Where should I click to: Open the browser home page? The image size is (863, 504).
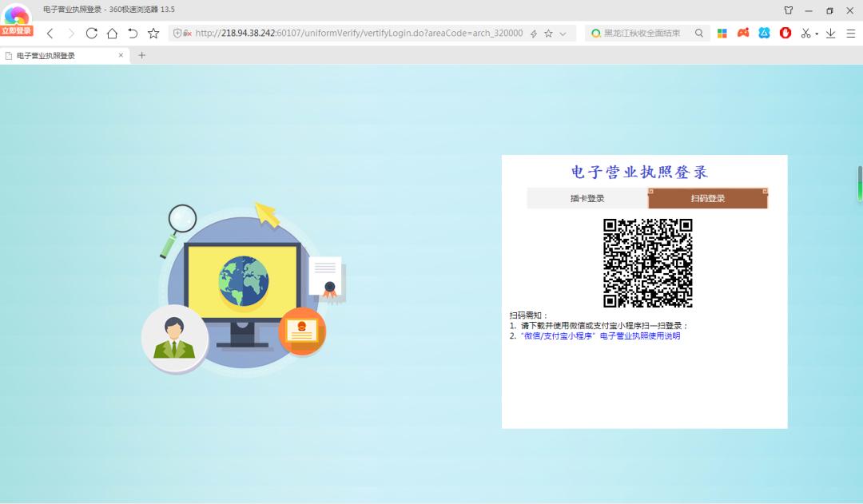[113, 34]
